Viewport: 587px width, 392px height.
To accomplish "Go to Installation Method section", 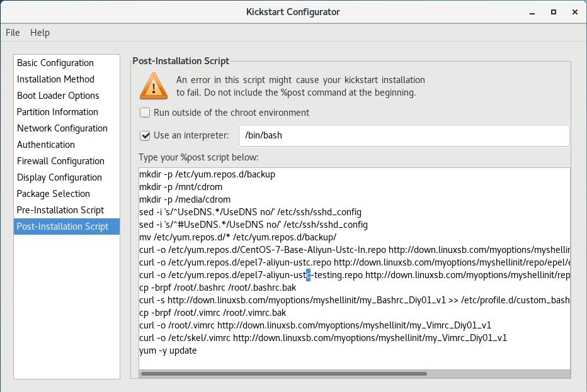I will click(55, 79).
